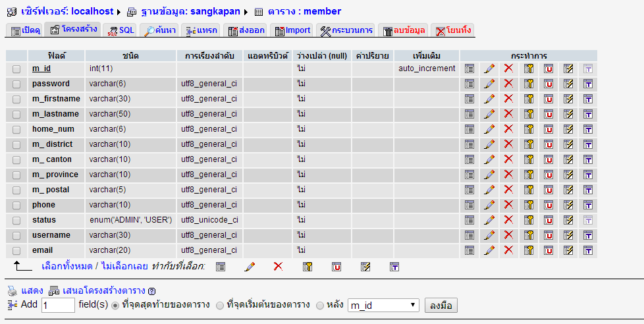Click เสนอโครงสร้างตาราง link
644x324 pixels.
click(104, 291)
